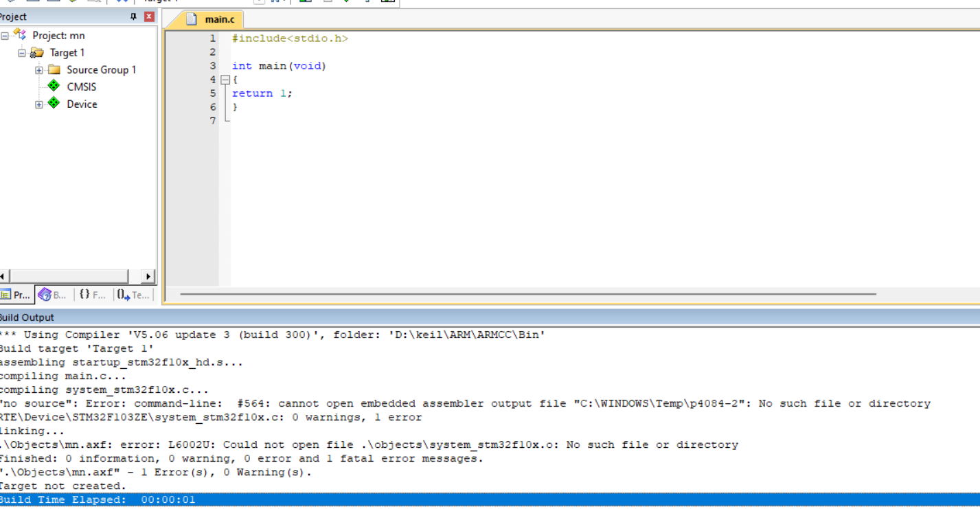This screenshot has width=980, height=509.
Task: Click the 'error: L6002U' linker error line
Action: [x=369, y=445]
